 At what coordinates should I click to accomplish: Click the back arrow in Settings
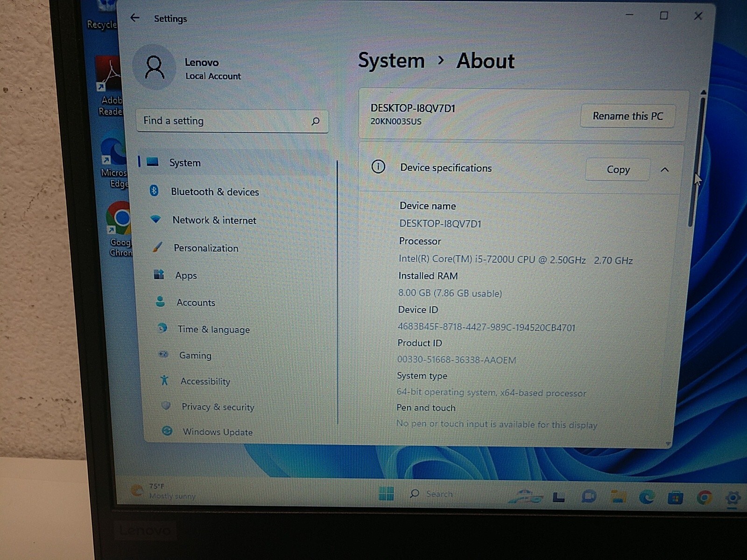(135, 18)
